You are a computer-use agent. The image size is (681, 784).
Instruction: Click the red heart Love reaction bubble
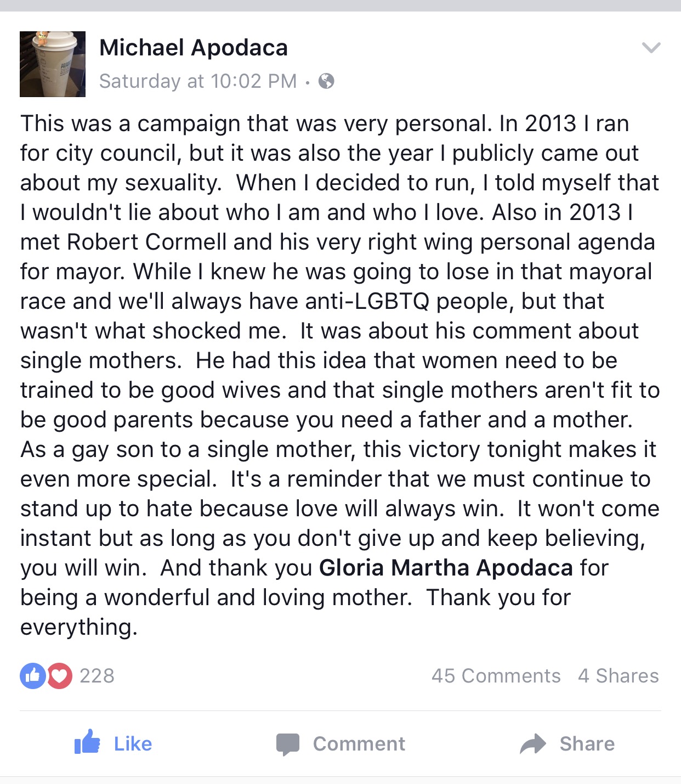coord(59,675)
